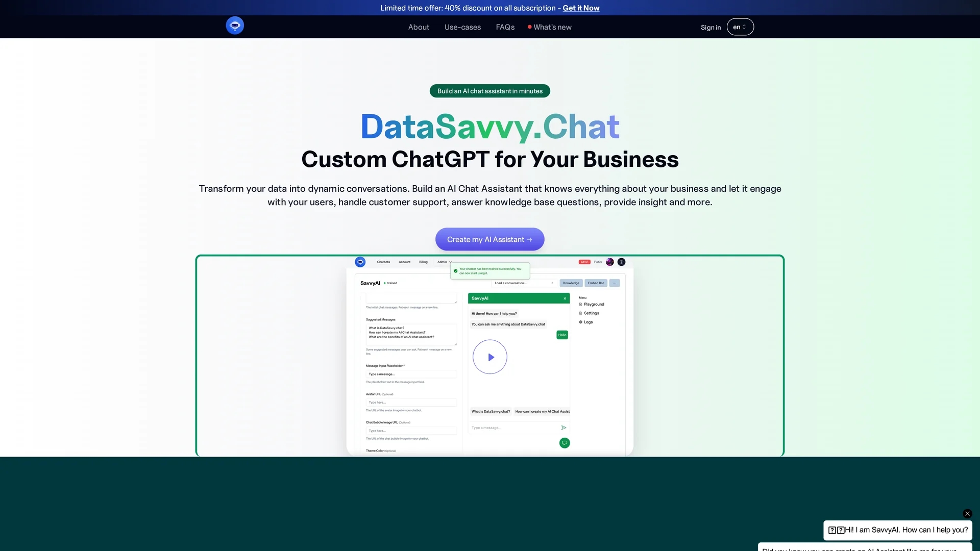Select Chatbots tab in demo preview
The image size is (980, 551).
tap(383, 262)
